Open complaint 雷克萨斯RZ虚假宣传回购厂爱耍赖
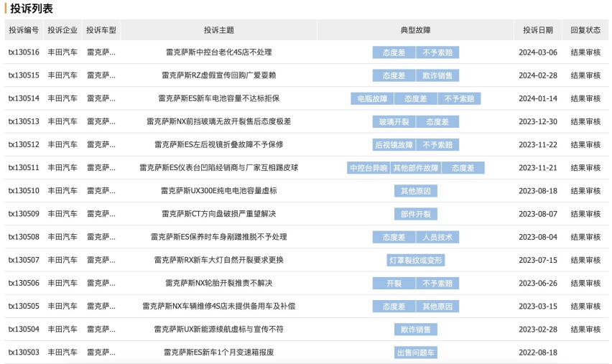The image size is (612, 364). tap(218, 75)
